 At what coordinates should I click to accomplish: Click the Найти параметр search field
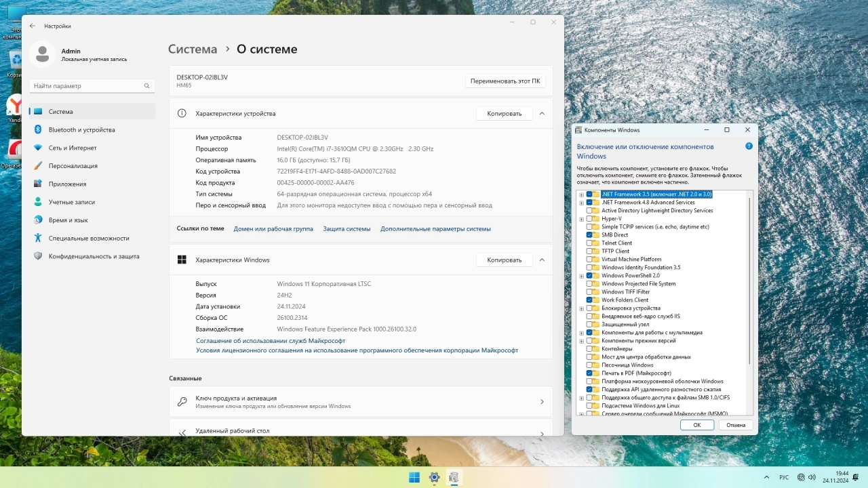pyautogui.click(x=92, y=86)
